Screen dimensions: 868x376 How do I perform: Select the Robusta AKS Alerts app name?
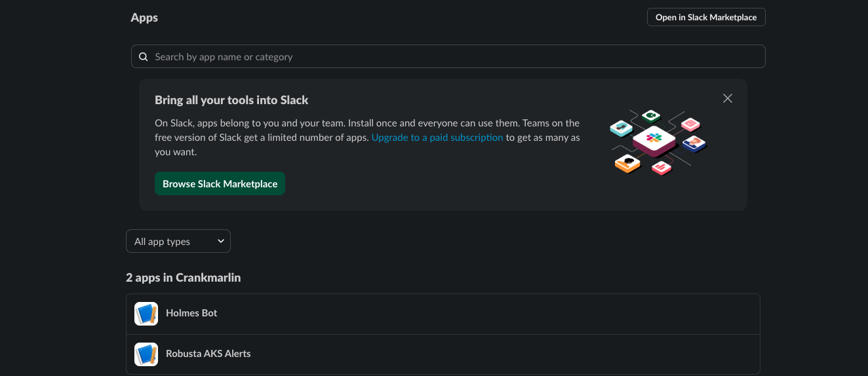[208, 354]
